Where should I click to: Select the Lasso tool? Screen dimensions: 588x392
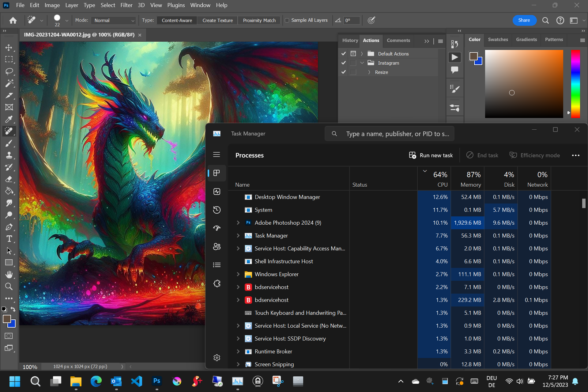(9, 71)
